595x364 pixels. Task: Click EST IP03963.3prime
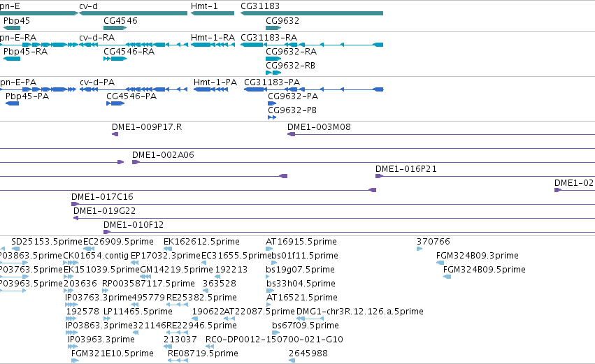pos(71,347)
